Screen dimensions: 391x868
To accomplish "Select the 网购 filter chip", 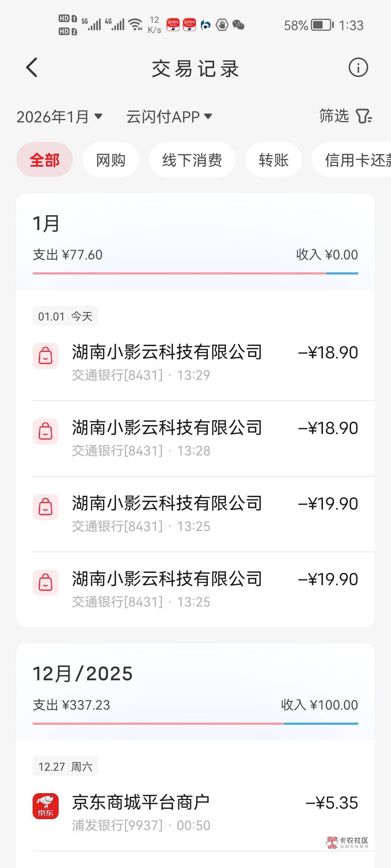I will click(x=110, y=160).
